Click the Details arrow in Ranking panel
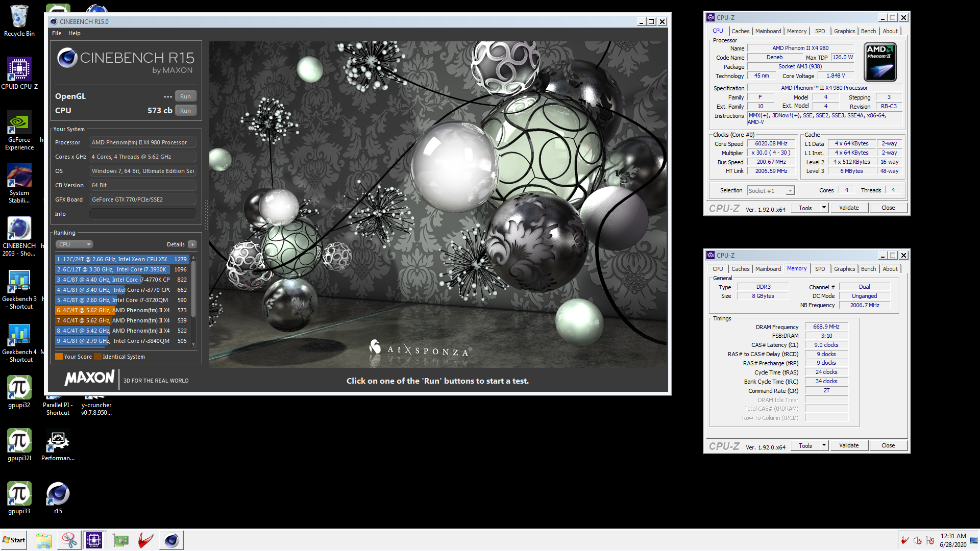Screen dimensions: 980x551 click(192, 244)
